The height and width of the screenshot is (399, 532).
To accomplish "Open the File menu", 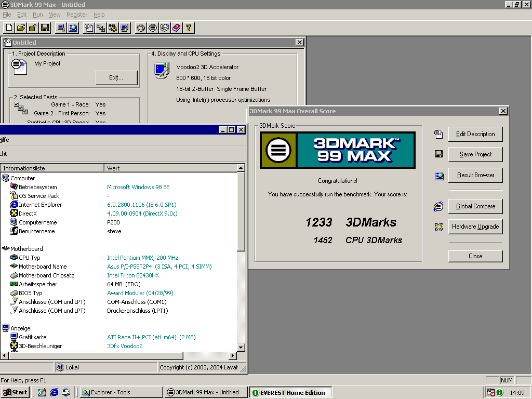I will 7,15.
